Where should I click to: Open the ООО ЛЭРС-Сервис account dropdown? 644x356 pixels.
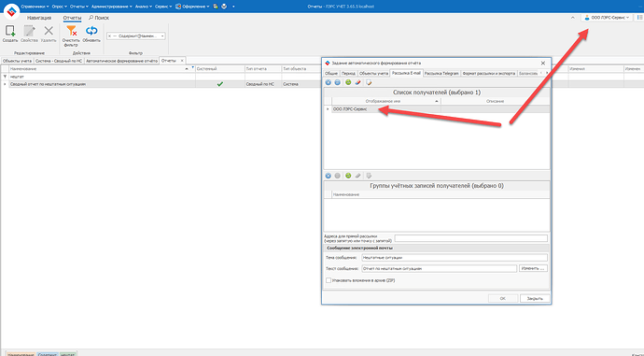[x=607, y=18]
